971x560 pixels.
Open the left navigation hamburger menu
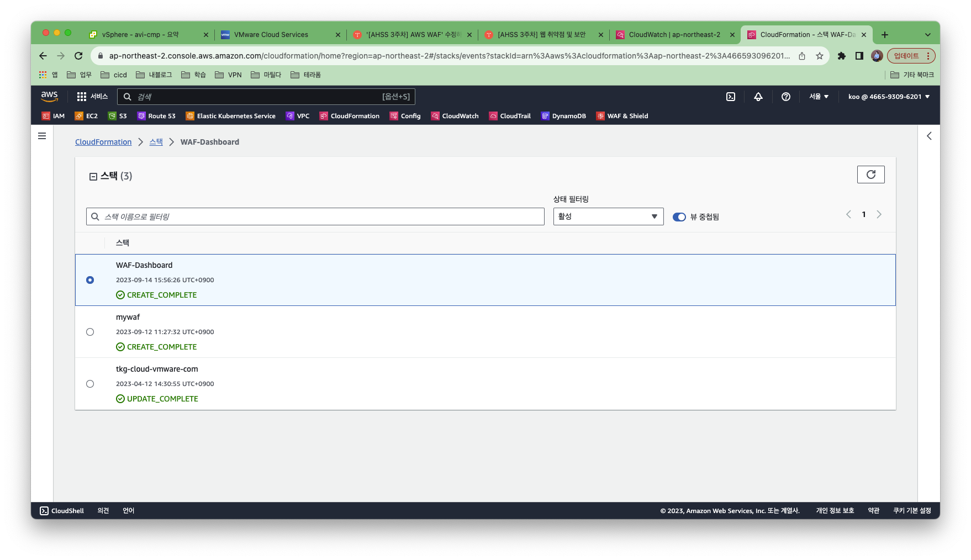tap(42, 136)
